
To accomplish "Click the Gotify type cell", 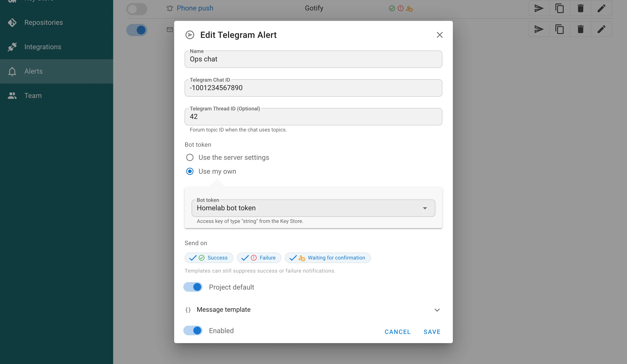I will (x=314, y=8).
